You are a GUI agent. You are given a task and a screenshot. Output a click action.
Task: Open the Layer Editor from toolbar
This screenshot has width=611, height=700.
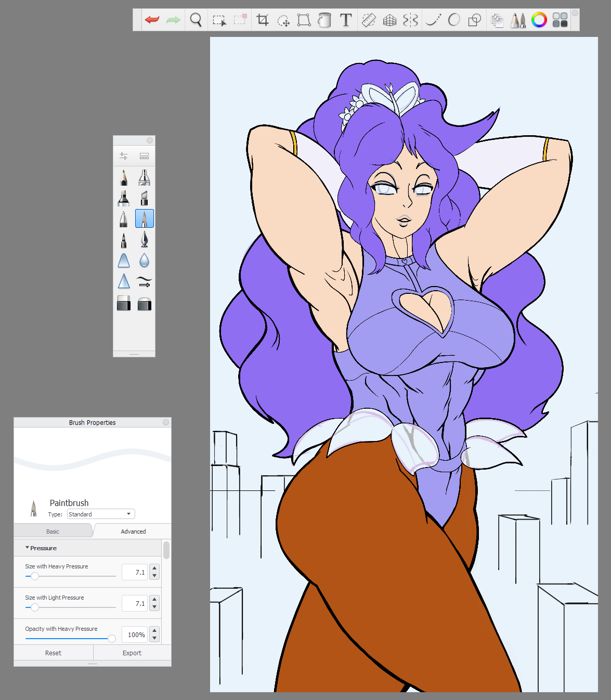click(498, 20)
